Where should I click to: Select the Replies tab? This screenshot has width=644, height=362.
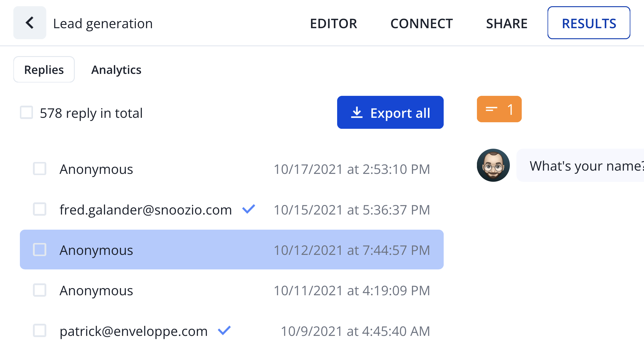click(x=44, y=69)
